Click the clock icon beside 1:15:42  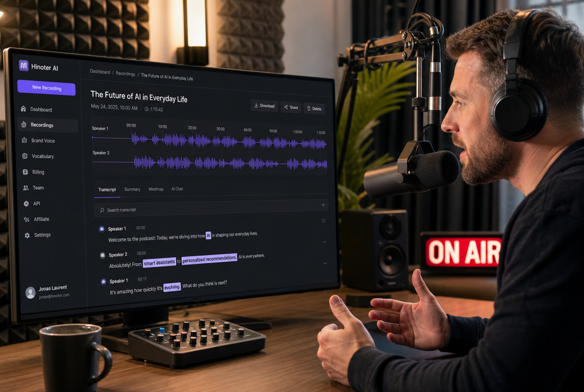[x=147, y=109]
